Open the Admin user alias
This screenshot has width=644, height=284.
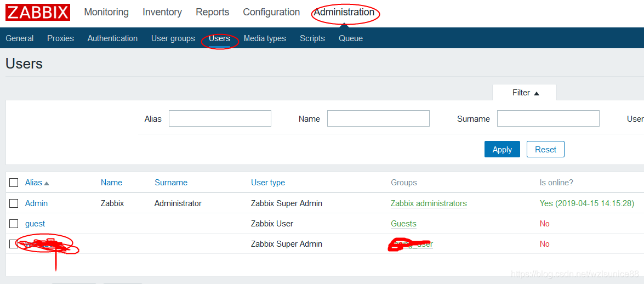coord(36,203)
